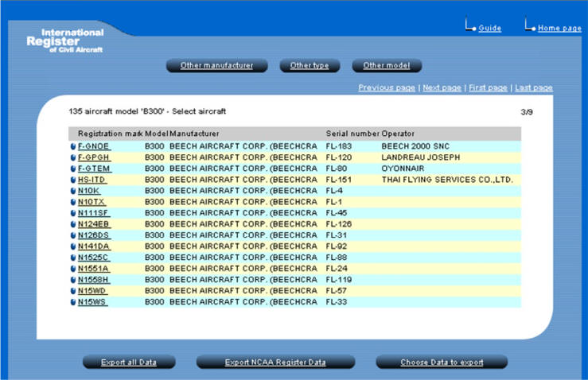Open aircraft registration F-GTEM
The image size is (588, 380).
[95, 169]
